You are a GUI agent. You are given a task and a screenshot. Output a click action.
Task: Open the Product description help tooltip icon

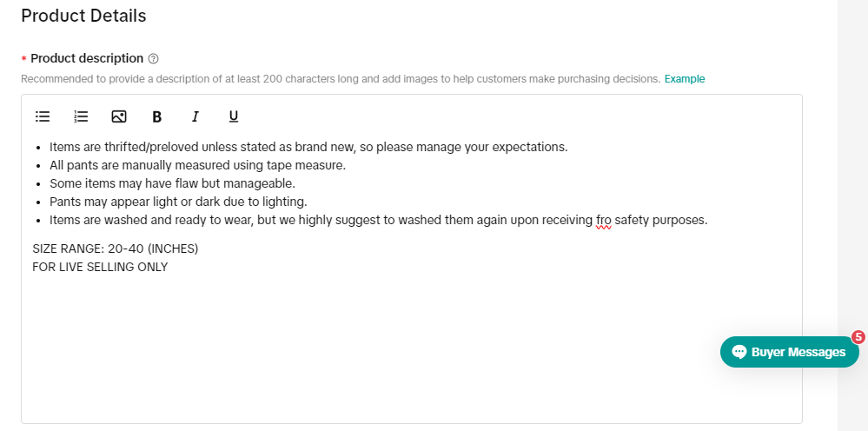coord(153,59)
